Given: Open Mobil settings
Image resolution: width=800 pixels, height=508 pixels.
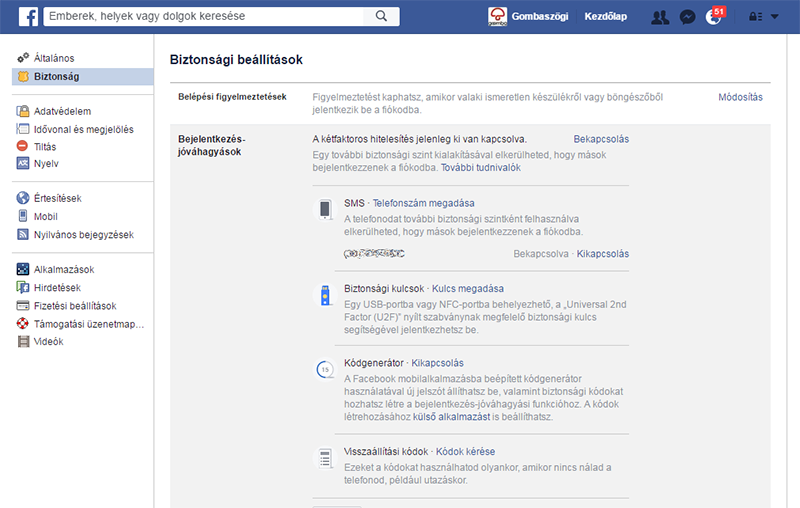Looking at the screenshot, I should click(46, 217).
